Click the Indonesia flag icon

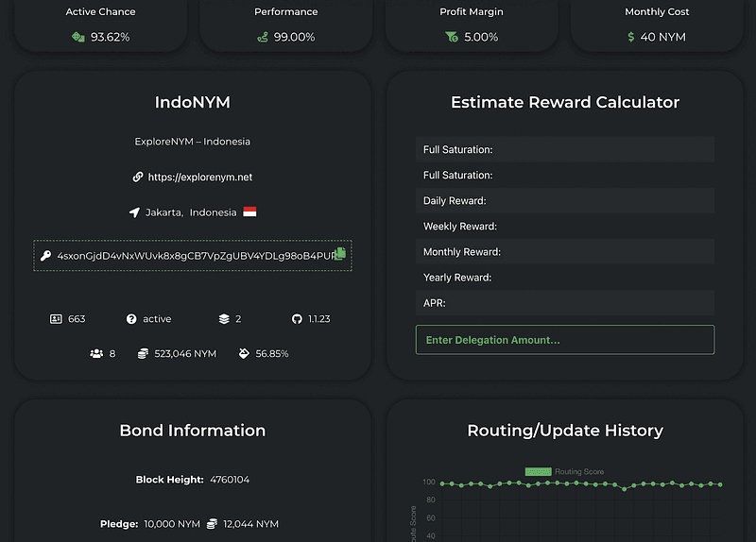click(x=249, y=212)
